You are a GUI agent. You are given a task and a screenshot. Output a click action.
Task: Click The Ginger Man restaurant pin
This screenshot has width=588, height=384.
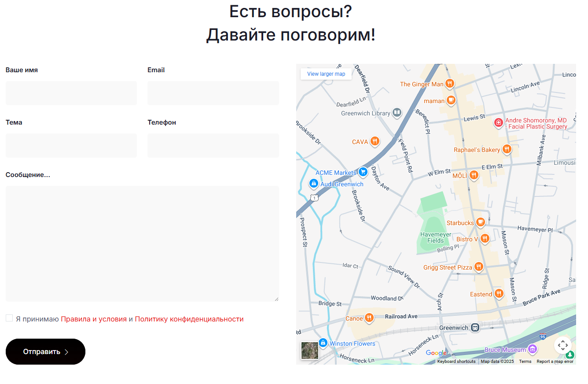449,83
